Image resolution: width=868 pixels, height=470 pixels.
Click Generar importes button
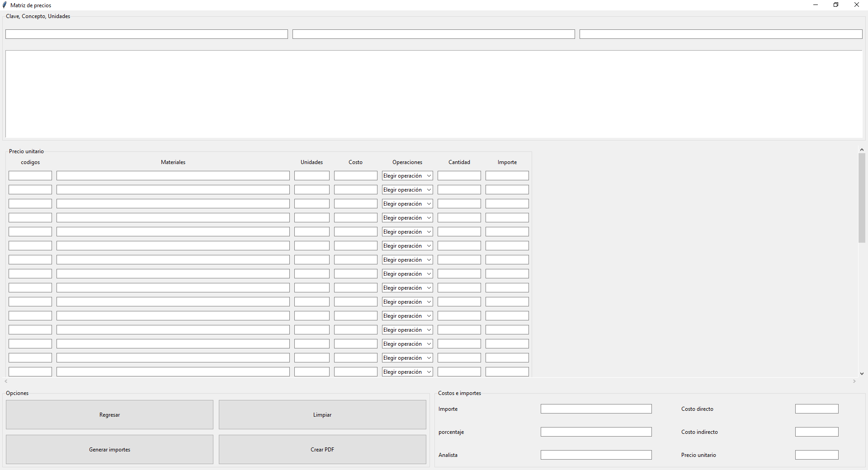109,449
